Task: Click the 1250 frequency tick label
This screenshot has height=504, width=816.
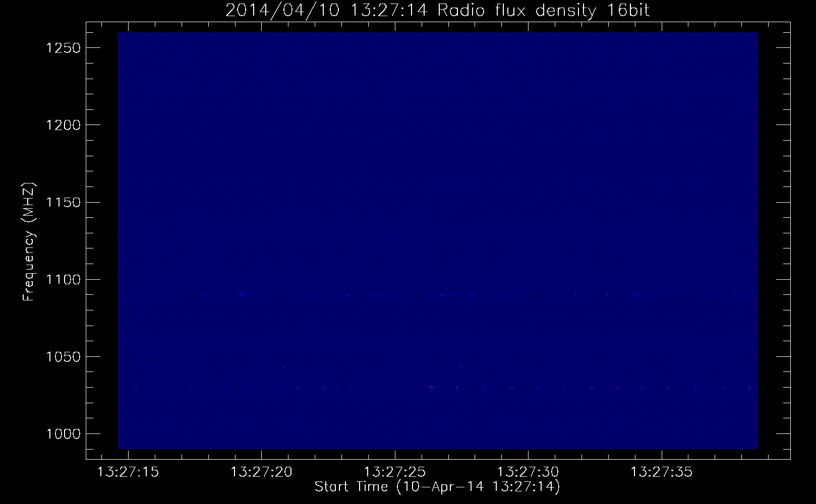Action: pos(63,48)
